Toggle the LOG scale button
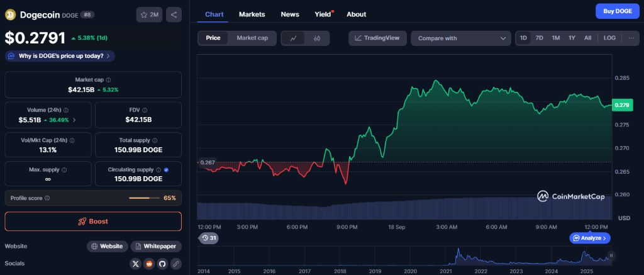The image size is (644, 275). [609, 38]
